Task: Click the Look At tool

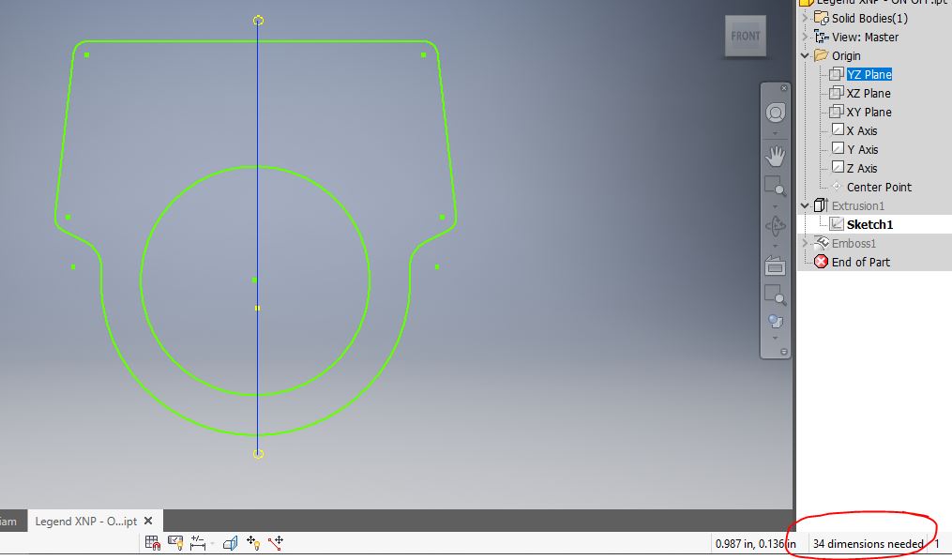Action: click(777, 266)
